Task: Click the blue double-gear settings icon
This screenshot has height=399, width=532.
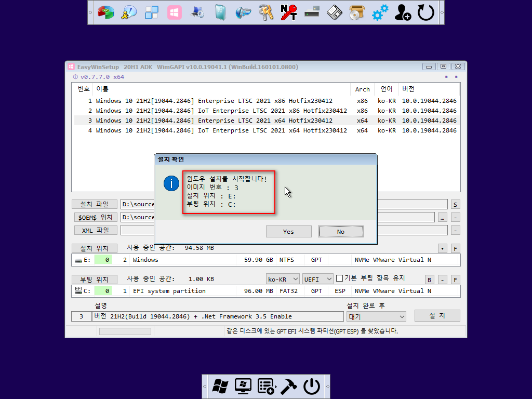Action: pyautogui.click(x=380, y=12)
